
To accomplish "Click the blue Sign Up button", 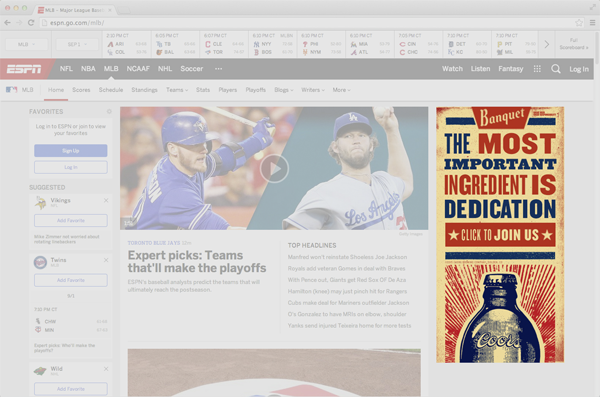I will [71, 150].
